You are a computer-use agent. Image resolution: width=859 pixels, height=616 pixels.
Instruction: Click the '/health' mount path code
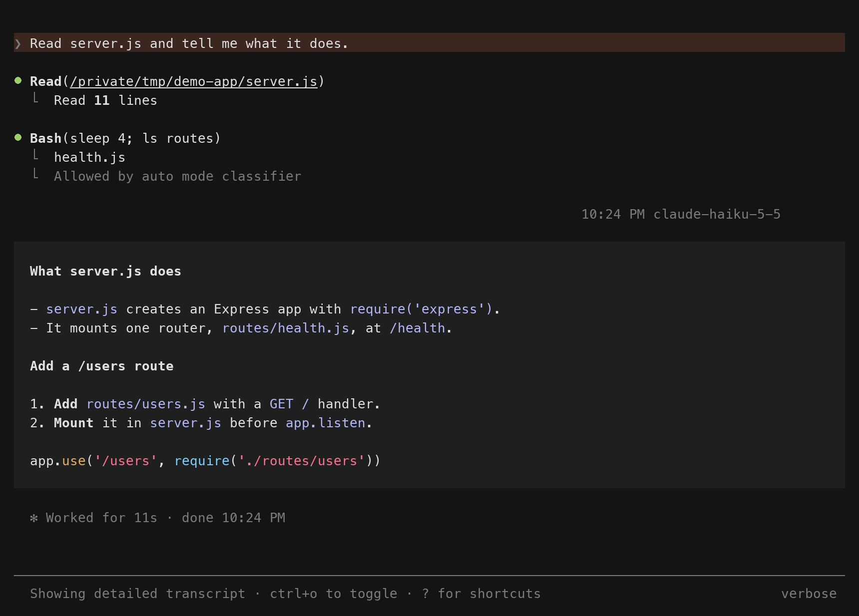pos(418,328)
